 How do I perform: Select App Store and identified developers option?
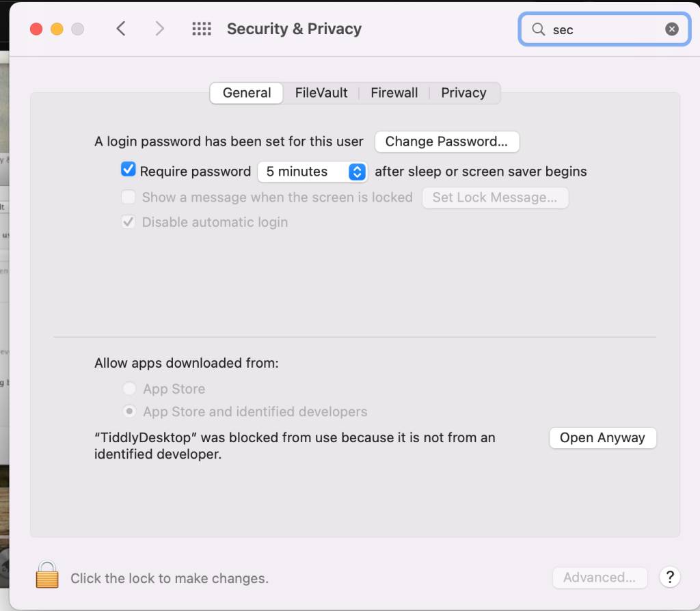(129, 411)
